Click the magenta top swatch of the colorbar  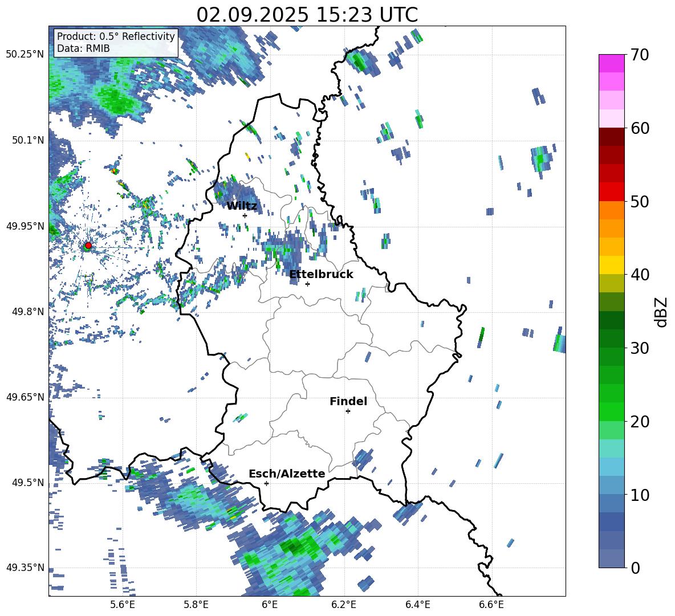(611, 63)
